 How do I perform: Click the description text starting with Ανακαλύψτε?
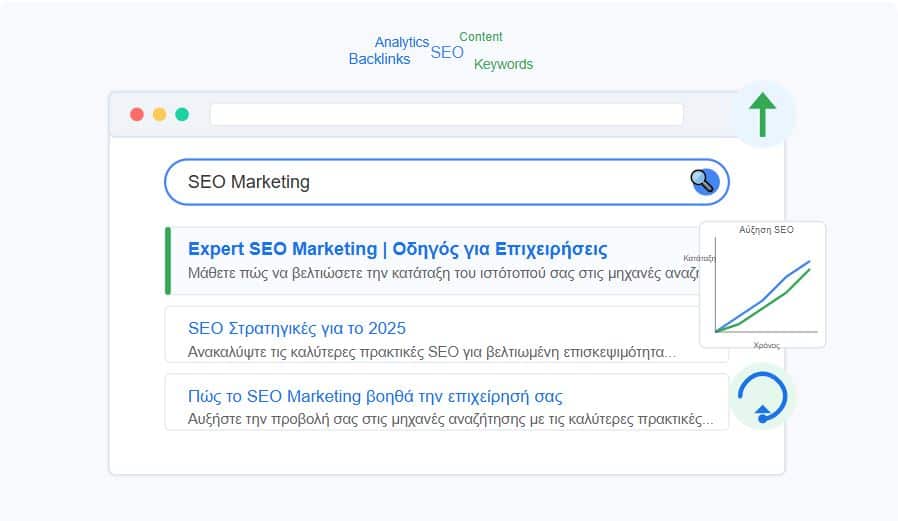tap(432, 352)
